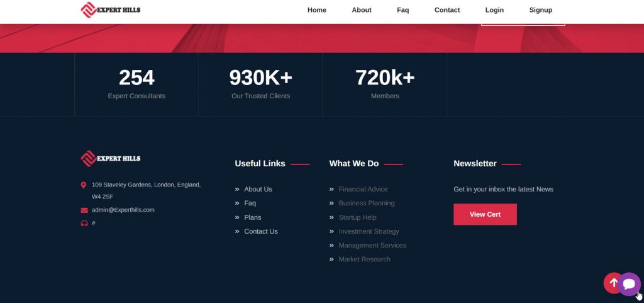Click the Expert Hills logo in header

[x=111, y=10]
